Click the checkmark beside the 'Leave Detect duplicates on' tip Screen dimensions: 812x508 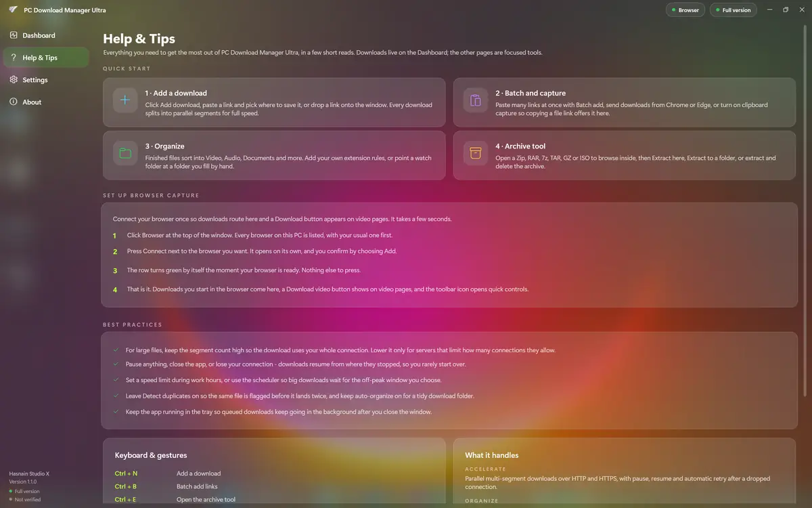click(x=116, y=396)
